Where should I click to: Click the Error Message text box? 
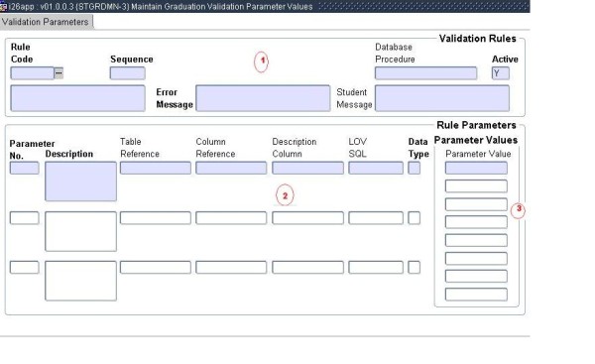tap(263, 98)
